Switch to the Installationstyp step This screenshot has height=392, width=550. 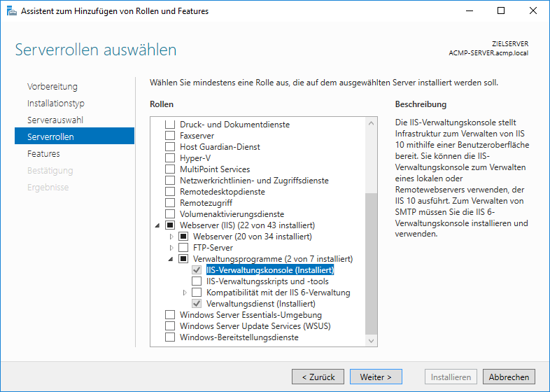point(56,103)
